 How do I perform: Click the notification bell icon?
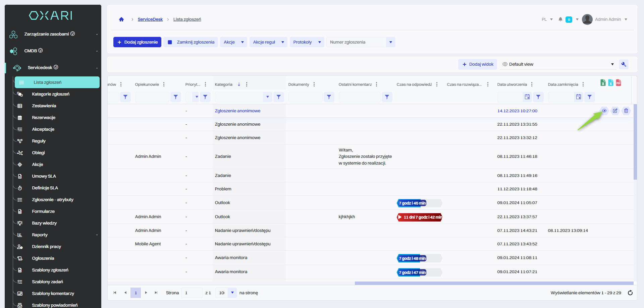tap(560, 19)
